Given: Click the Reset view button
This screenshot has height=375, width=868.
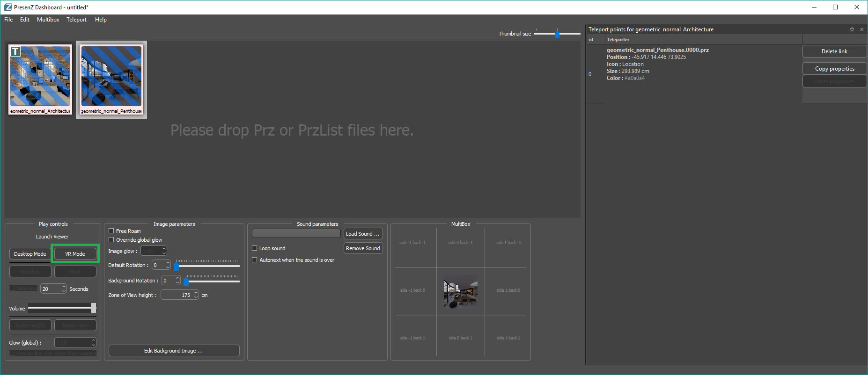Looking at the screenshot, I should point(75,325).
